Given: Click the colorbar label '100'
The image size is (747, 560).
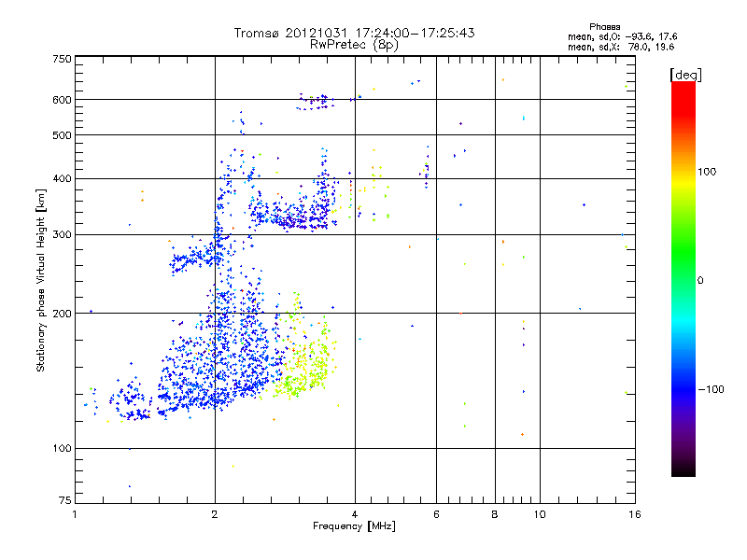Looking at the screenshot, I should pyautogui.click(x=707, y=172).
